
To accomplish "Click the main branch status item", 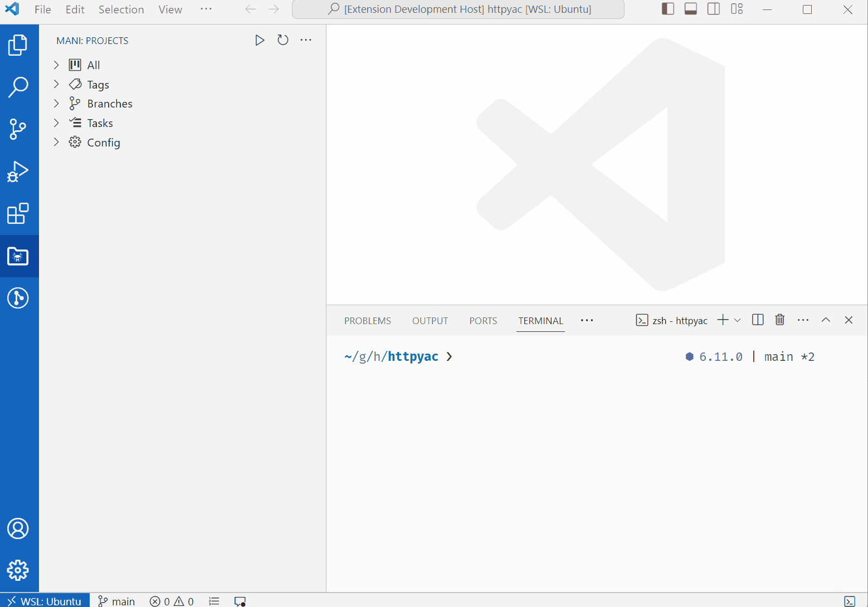I will pos(116,601).
